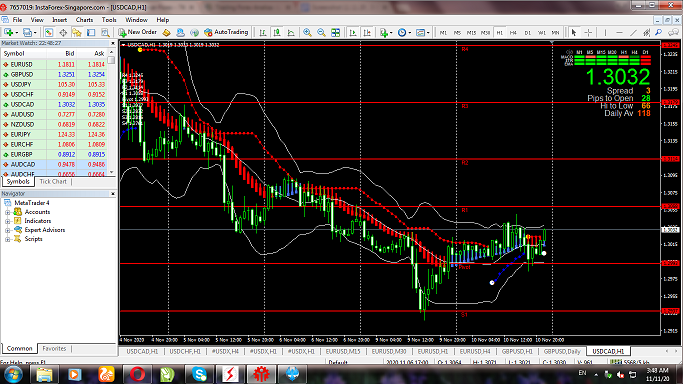Screen dimensions: 683x384
Task: Toggle chart shift icon
Action: (x=367, y=33)
